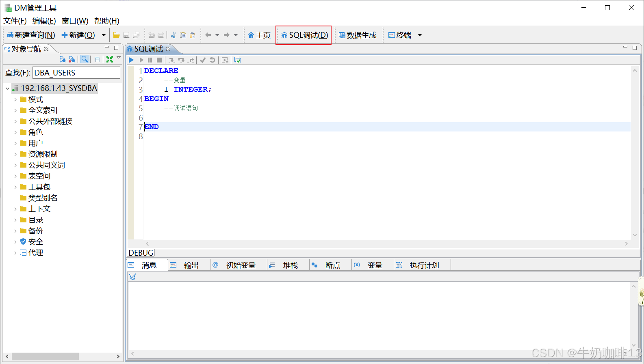
Task: Start debugging with the blue run icon
Action: click(x=131, y=60)
